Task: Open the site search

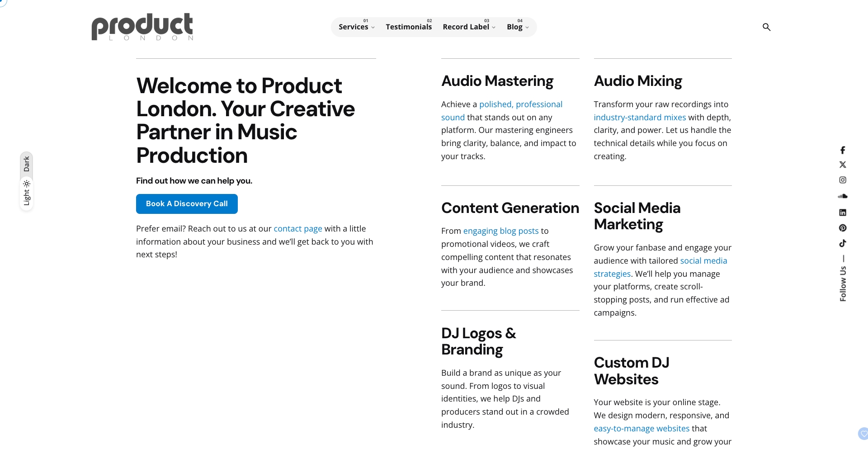Action: [766, 27]
